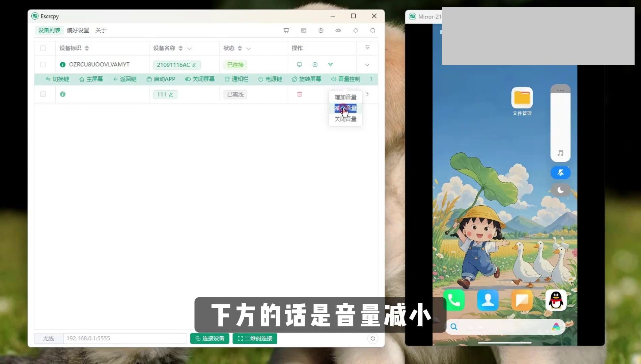Click the clock/scheduled task icon
The image size is (641, 364).
point(321,30)
